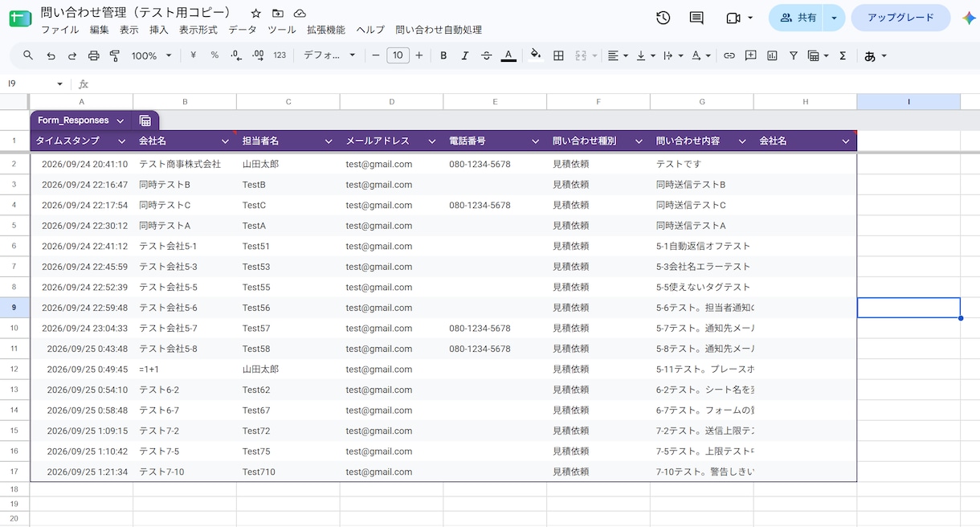Move document to a folder
The width and height of the screenshot is (980, 527).
[x=277, y=14]
